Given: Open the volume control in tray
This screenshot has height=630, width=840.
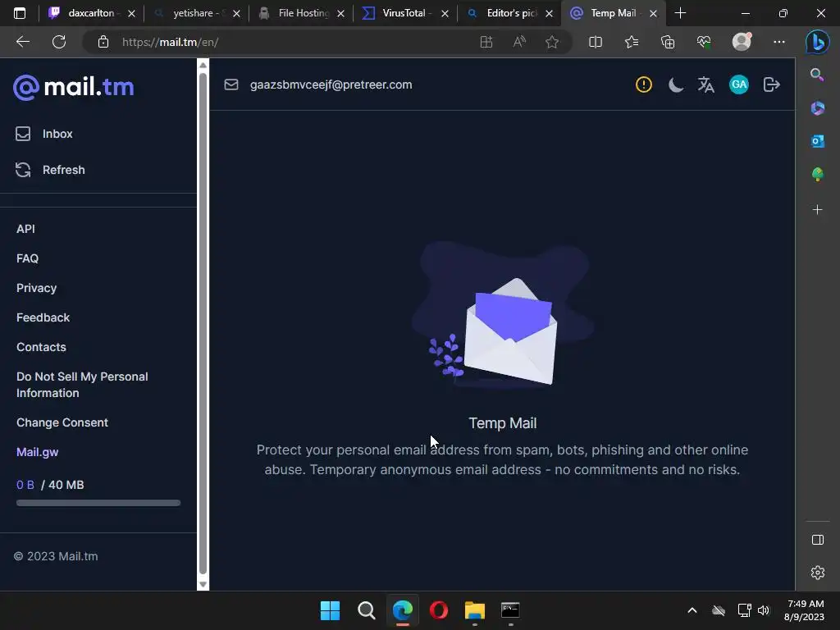Looking at the screenshot, I should pyautogui.click(x=764, y=610).
